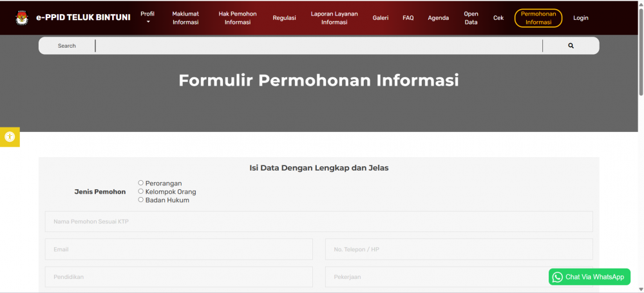
Task: Click the Permohonan Informasi outlined button
Action: click(x=538, y=18)
